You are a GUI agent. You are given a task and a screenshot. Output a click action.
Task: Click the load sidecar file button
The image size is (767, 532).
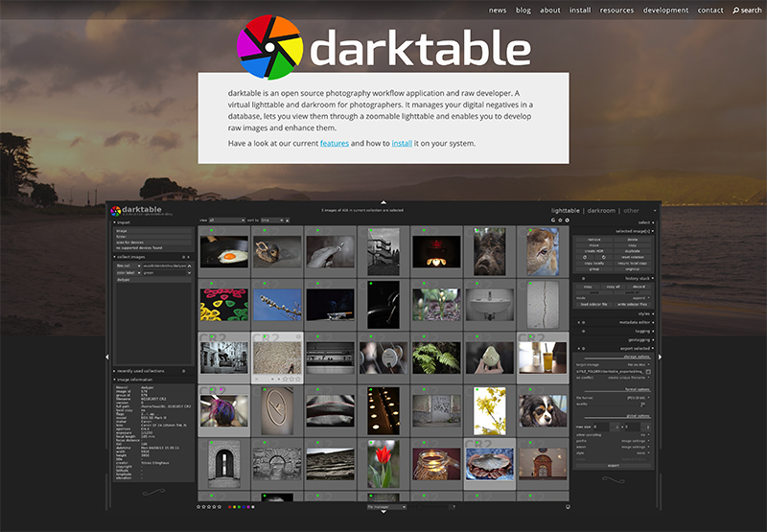593,304
